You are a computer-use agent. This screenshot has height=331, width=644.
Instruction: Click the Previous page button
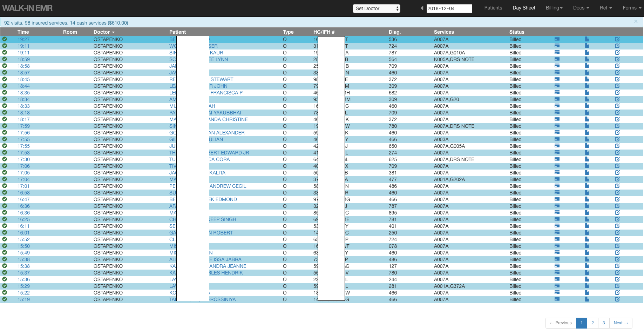[x=561, y=323]
